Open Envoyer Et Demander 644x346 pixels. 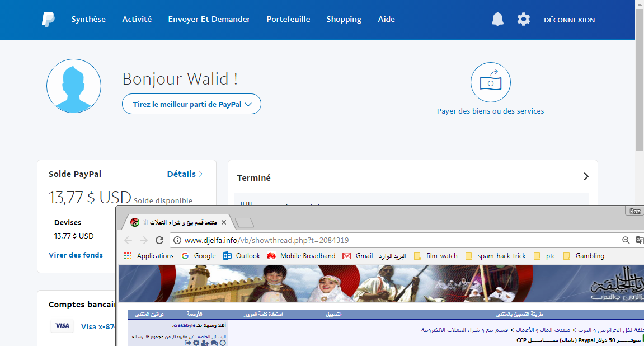pos(209,19)
